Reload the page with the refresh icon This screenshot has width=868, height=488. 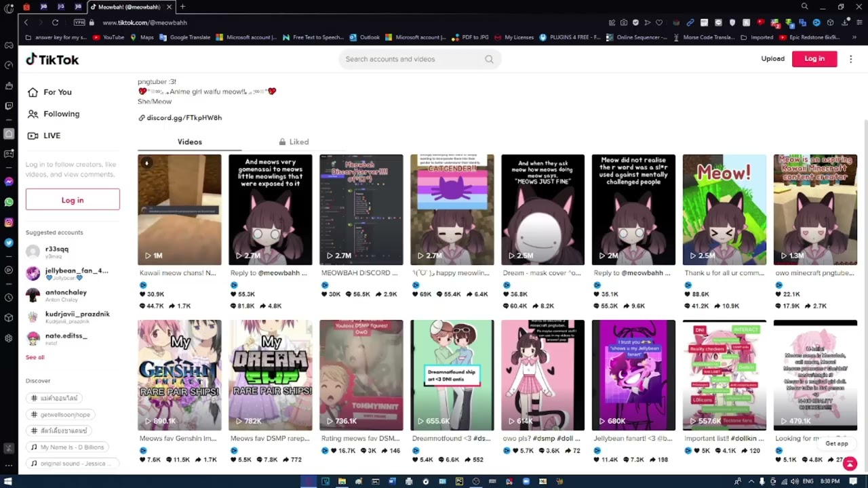[x=55, y=22]
